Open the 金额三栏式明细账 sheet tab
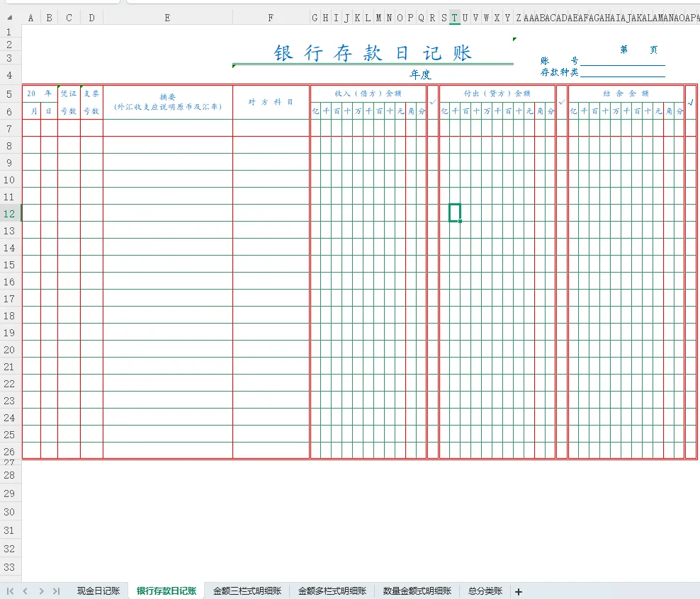Screen dimensions: 700x599 point(247,591)
